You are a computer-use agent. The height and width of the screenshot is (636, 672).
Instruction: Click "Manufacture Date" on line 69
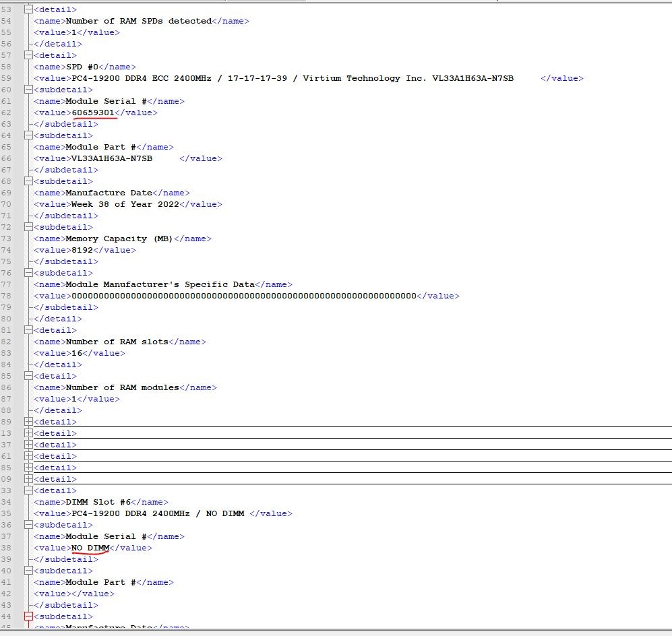(x=109, y=192)
